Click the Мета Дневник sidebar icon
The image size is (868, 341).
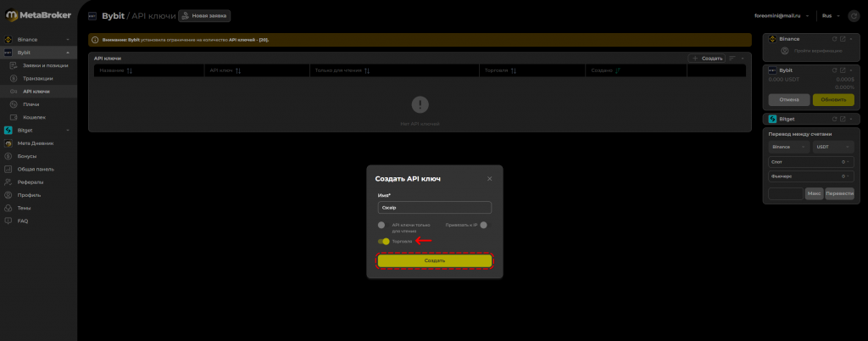click(x=8, y=143)
